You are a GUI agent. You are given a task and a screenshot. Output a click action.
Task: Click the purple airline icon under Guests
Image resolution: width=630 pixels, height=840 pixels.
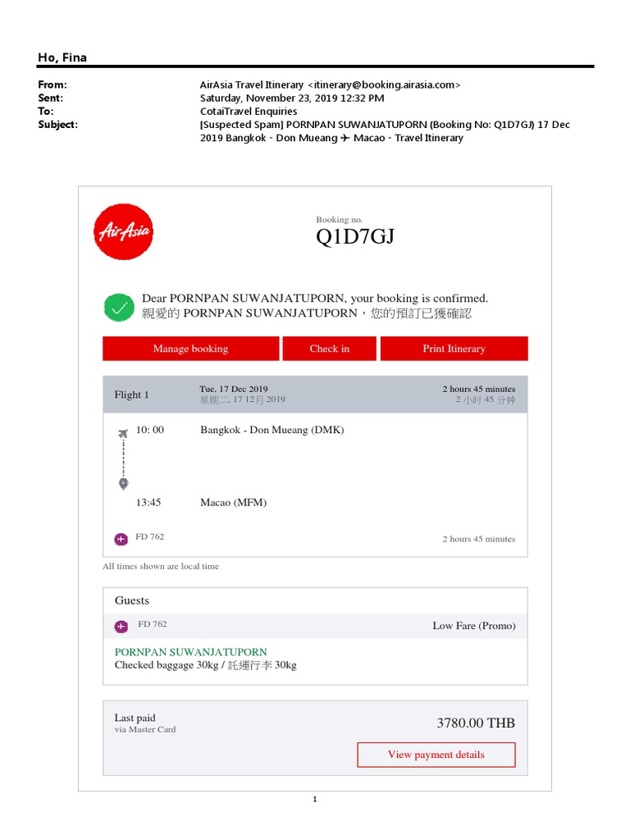point(121,627)
